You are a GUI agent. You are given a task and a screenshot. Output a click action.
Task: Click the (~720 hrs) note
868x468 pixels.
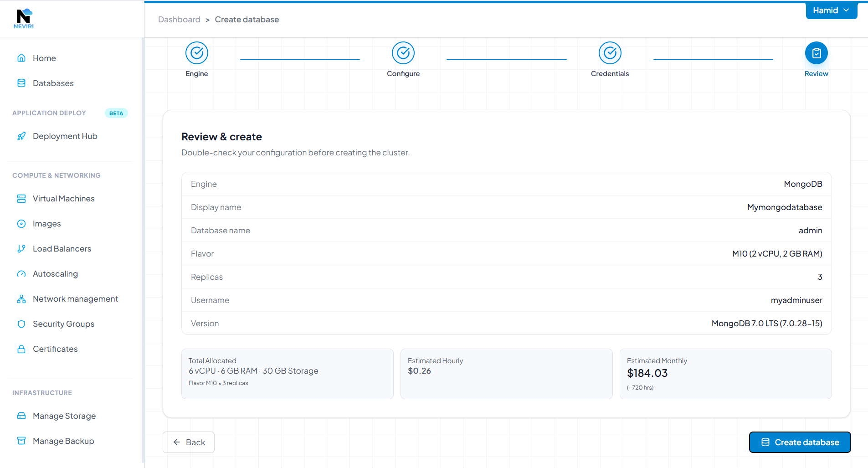pyautogui.click(x=640, y=388)
